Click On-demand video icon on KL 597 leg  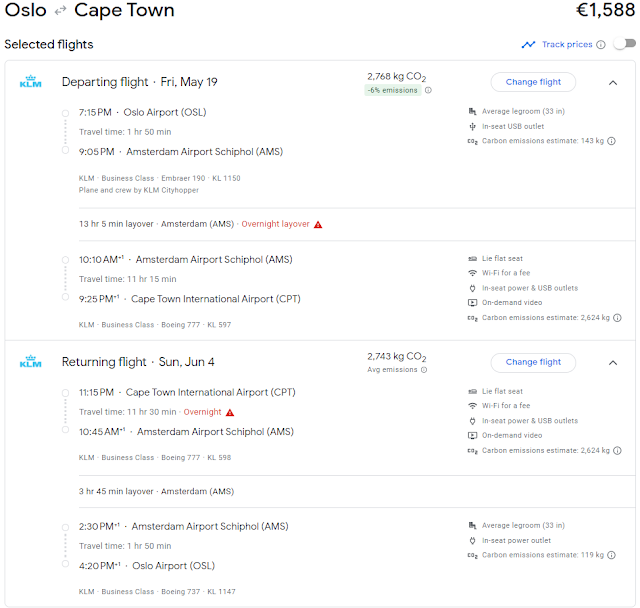click(472, 303)
